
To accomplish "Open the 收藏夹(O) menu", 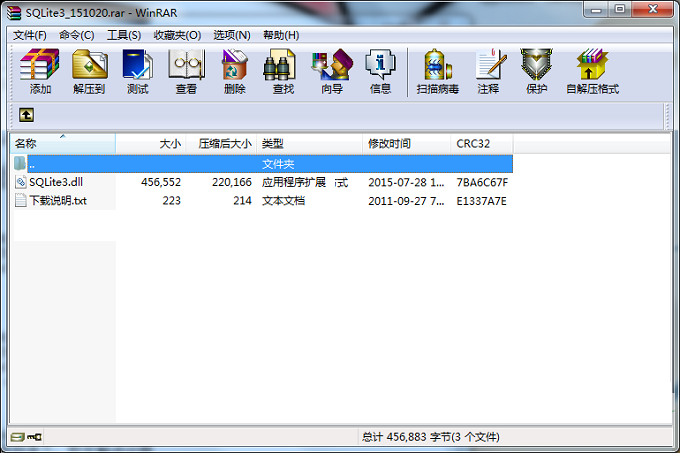I will [177, 35].
